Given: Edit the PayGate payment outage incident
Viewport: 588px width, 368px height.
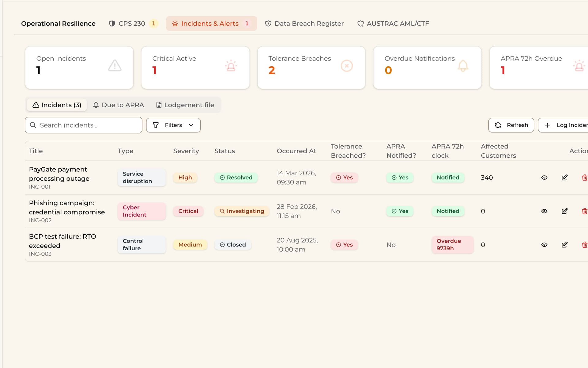Looking at the screenshot, I should click(x=564, y=178).
